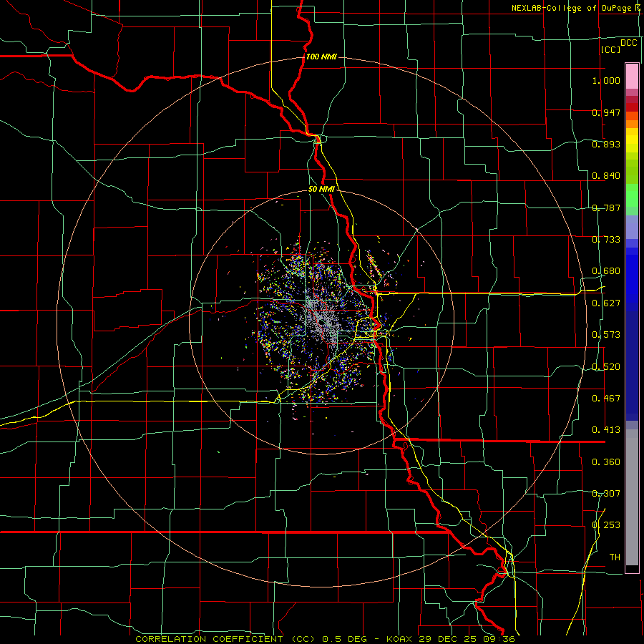This screenshot has width=644, height=644.
Task: Click the 0.573 color scale value
Action: point(606,335)
